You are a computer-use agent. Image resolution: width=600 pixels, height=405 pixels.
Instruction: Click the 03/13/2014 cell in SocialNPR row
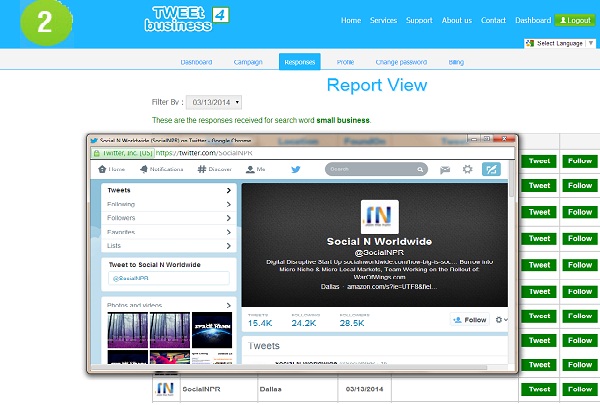point(364,389)
